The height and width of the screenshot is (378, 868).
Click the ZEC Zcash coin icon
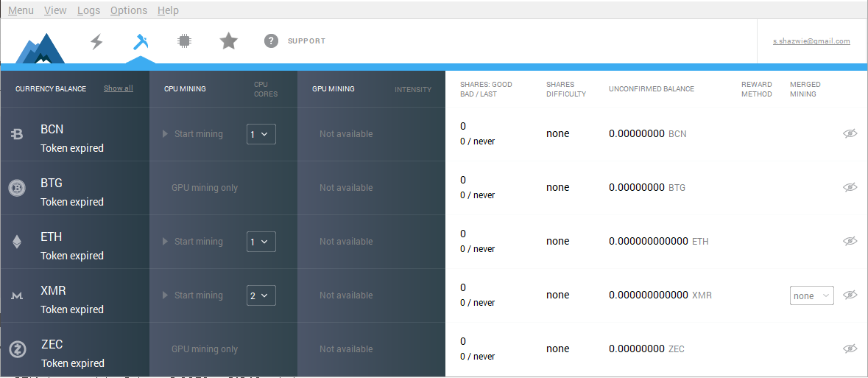click(x=18, y=349)
